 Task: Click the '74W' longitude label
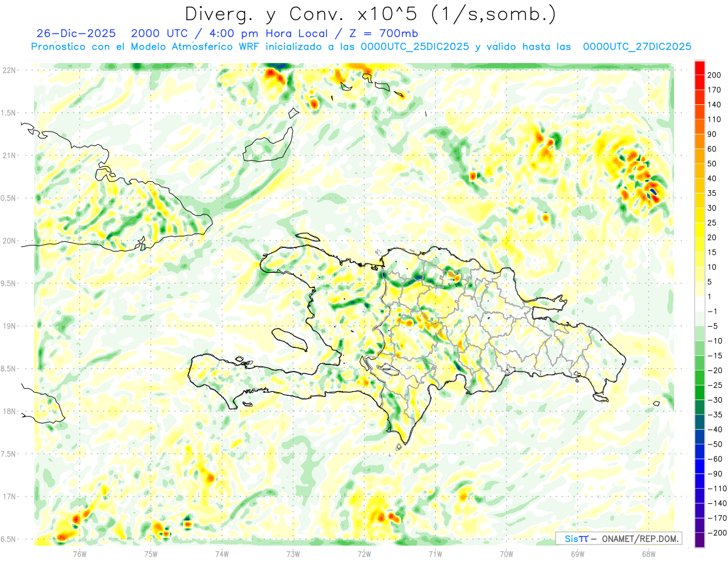coord(221,554)
